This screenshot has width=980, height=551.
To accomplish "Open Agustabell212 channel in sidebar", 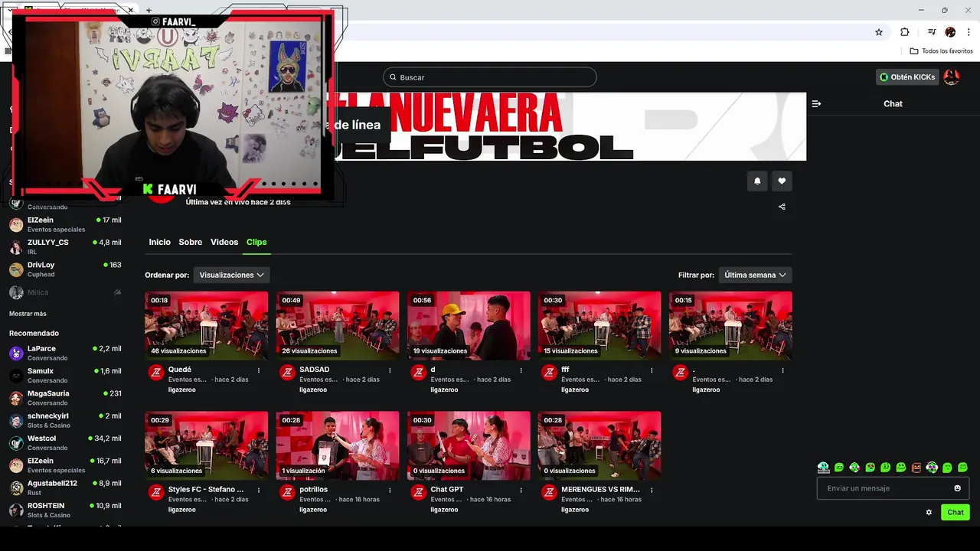I will [65, 487].
